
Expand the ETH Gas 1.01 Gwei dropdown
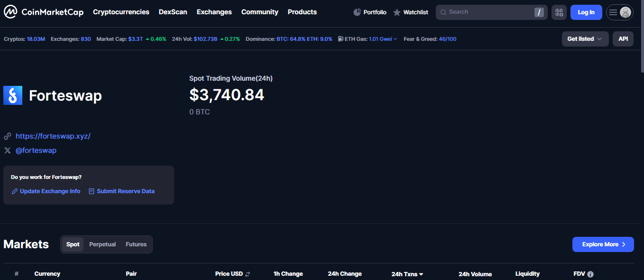(x=383, y=39)
